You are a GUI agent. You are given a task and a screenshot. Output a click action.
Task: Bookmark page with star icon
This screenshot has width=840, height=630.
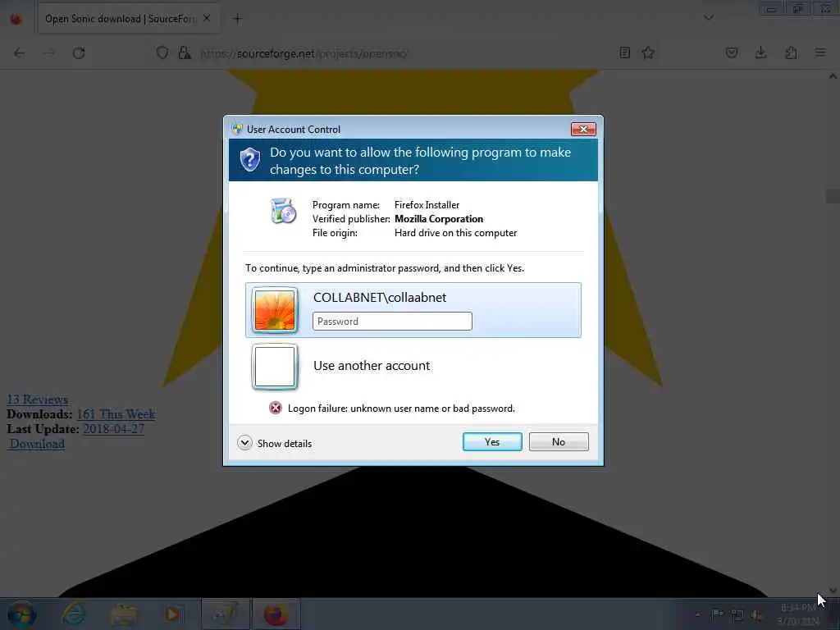(x=648, y=52)
